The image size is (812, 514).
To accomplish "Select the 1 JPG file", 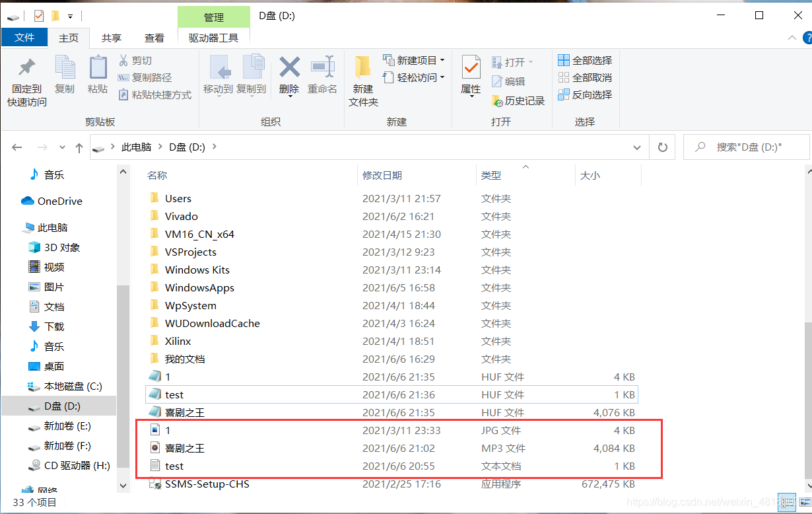I will (x=393, y=430).
